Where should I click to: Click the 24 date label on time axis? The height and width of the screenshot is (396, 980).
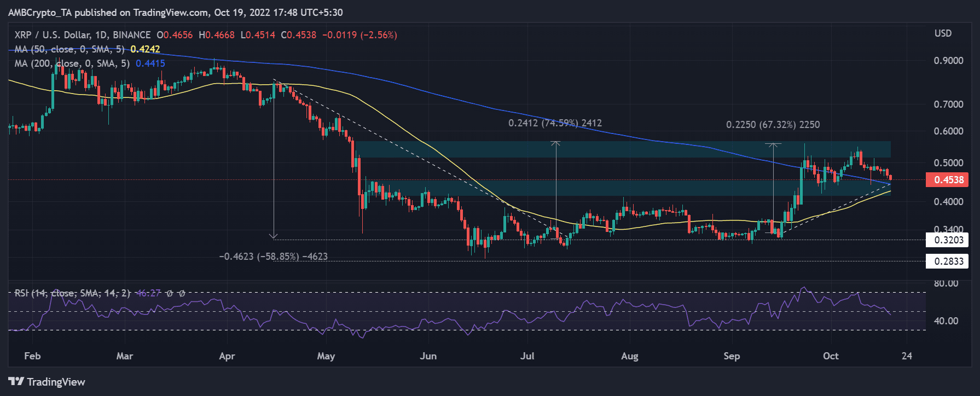(907, 356)
